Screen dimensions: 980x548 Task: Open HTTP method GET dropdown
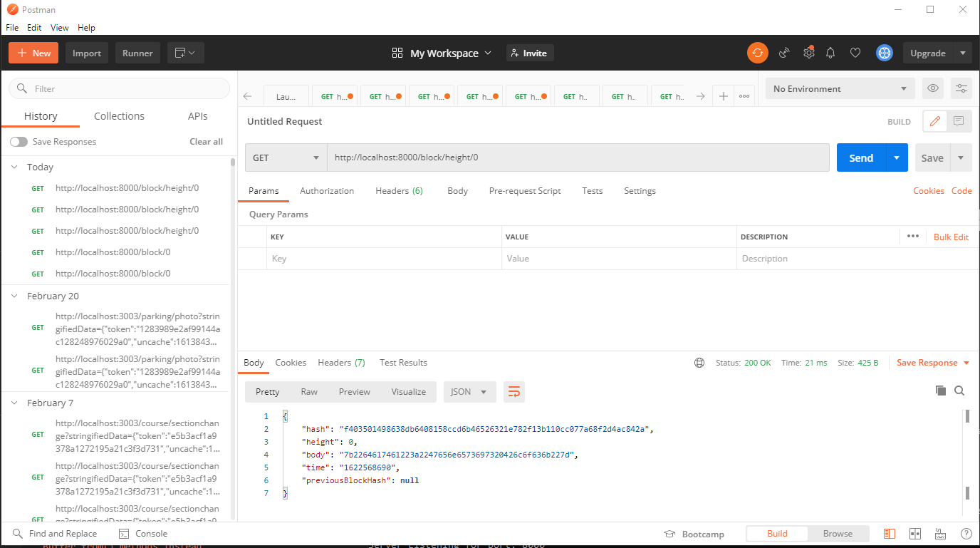click(x=286, y=157)
